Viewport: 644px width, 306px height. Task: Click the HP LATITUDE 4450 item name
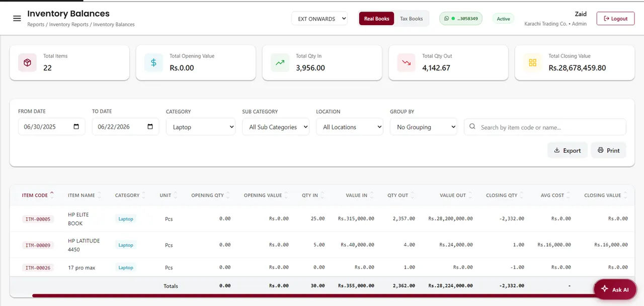coord(84,245)
